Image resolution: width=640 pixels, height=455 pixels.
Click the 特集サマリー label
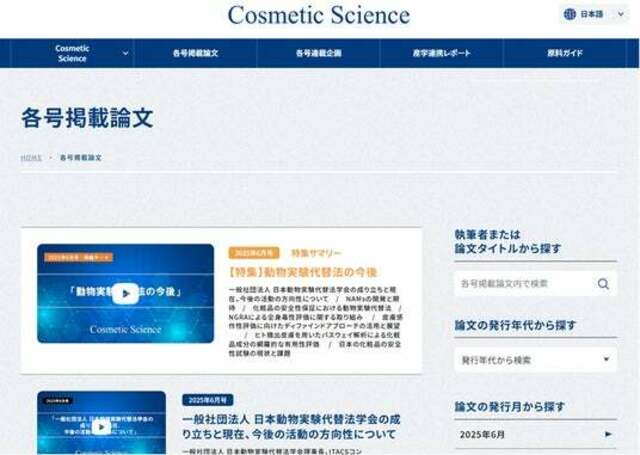[316, 253]
